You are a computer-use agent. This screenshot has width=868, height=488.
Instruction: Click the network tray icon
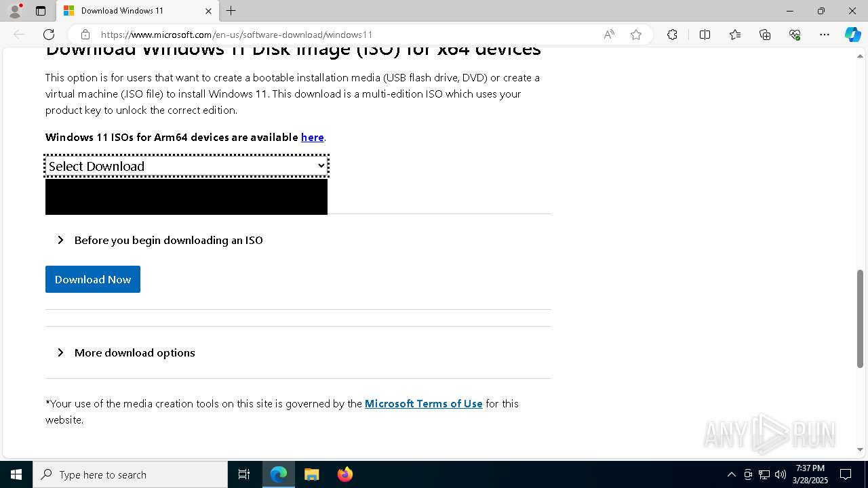point(764,474)
